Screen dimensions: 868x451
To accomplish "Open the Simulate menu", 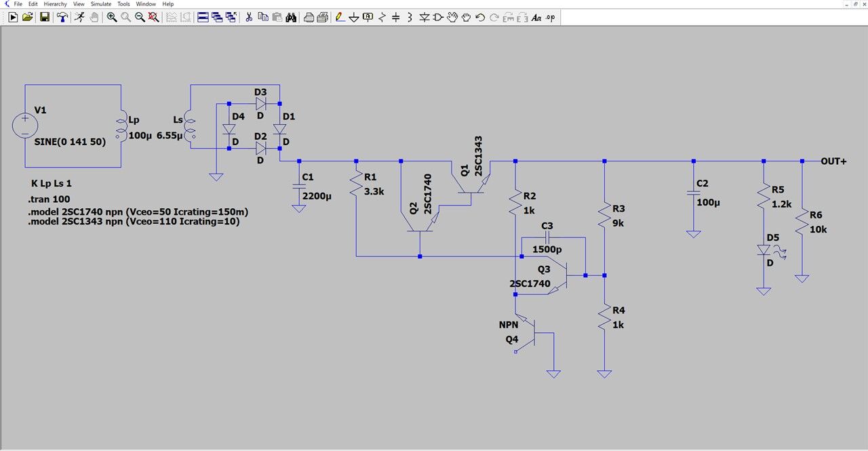I will click(101, 4).
